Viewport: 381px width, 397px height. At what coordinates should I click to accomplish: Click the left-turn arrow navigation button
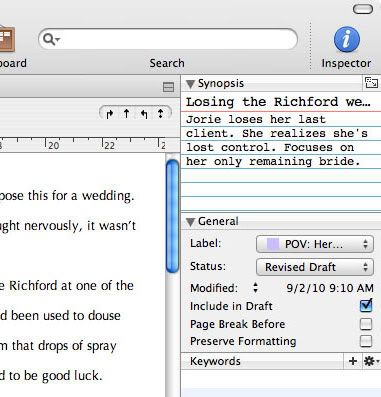point(144,114)
